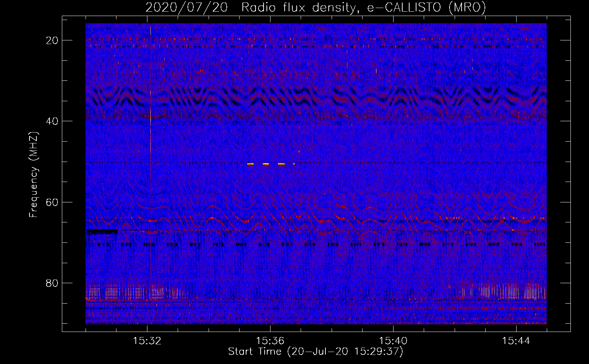Click the 40 frequency tick label
The height and width of the screenshot is (364, 589).
(52, 121)
